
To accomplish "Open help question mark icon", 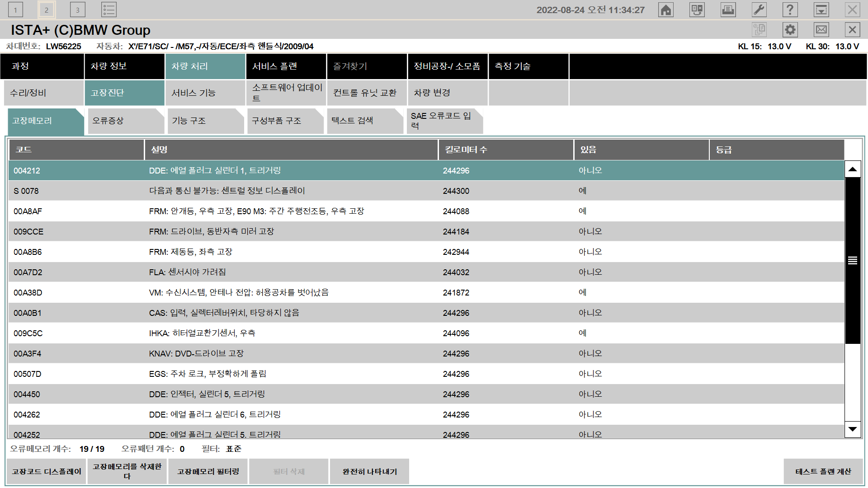I will 790,10.
